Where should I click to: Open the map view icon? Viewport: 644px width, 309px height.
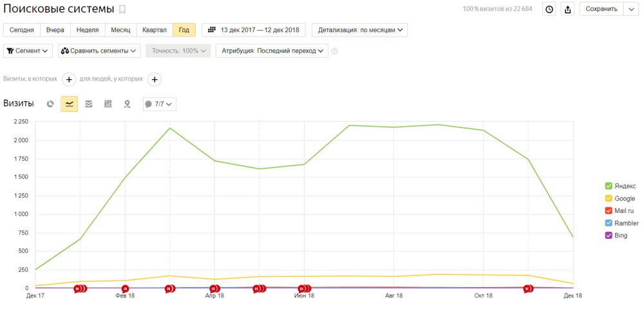pos(128,104)
